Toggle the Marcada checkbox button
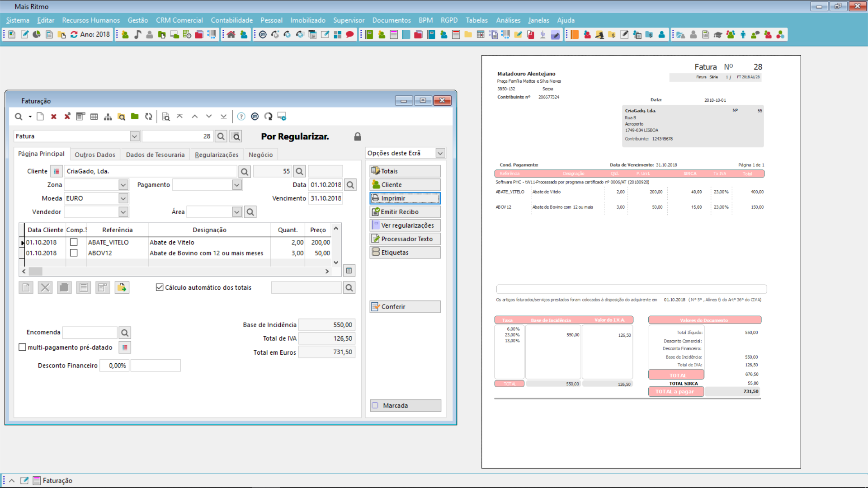Viewport: 868px width, 488px height. [406, 405]
